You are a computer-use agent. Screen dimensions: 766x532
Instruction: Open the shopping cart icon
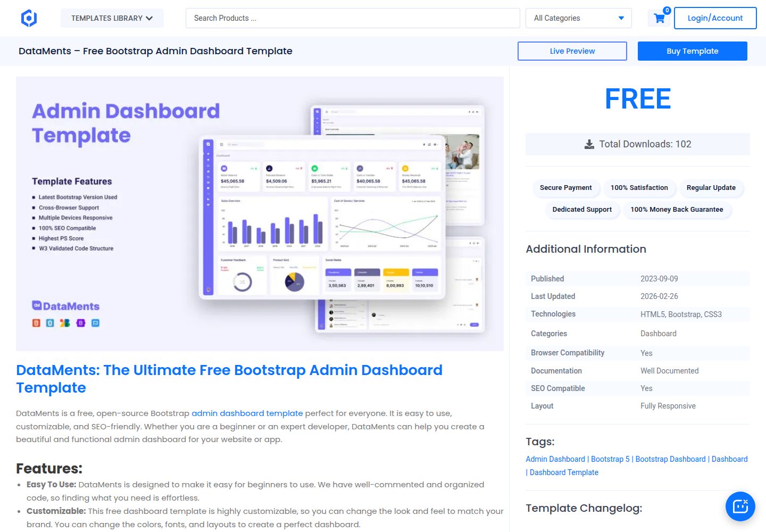click(660, 18)
